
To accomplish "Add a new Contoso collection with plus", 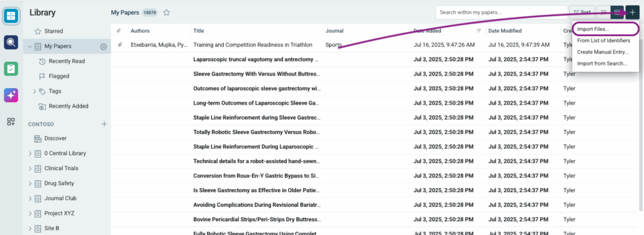I will point(104,124).
